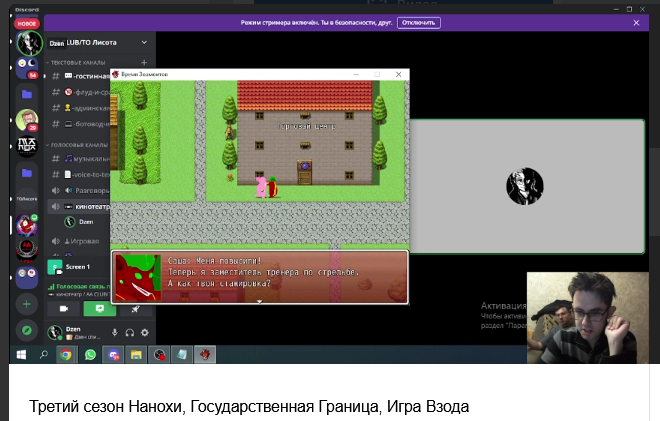Join the Игровая voice channel

click(80, 241)
